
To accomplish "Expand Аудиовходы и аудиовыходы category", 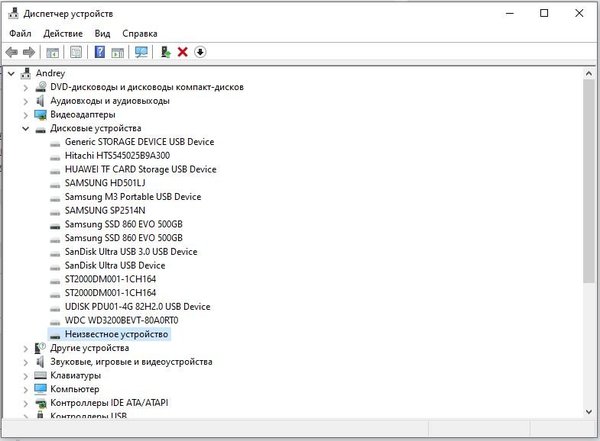I will 26,101.
